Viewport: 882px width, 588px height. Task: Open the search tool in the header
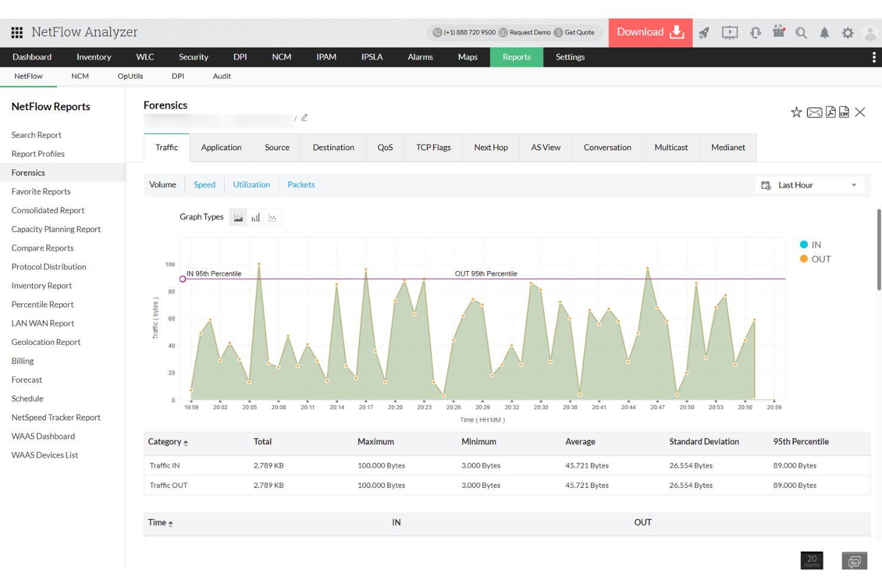[801, 33]
